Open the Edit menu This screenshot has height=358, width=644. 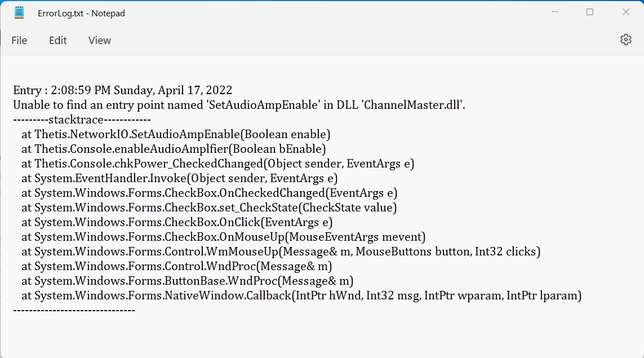[58, 40]
